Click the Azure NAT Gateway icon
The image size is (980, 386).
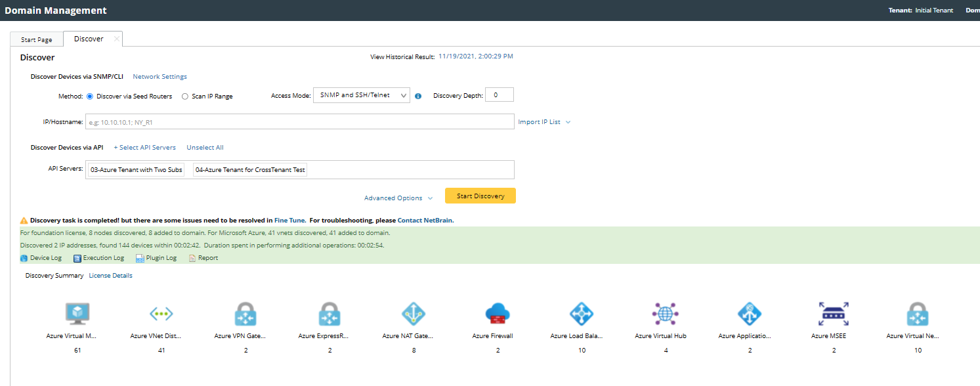tap(414, 314)
